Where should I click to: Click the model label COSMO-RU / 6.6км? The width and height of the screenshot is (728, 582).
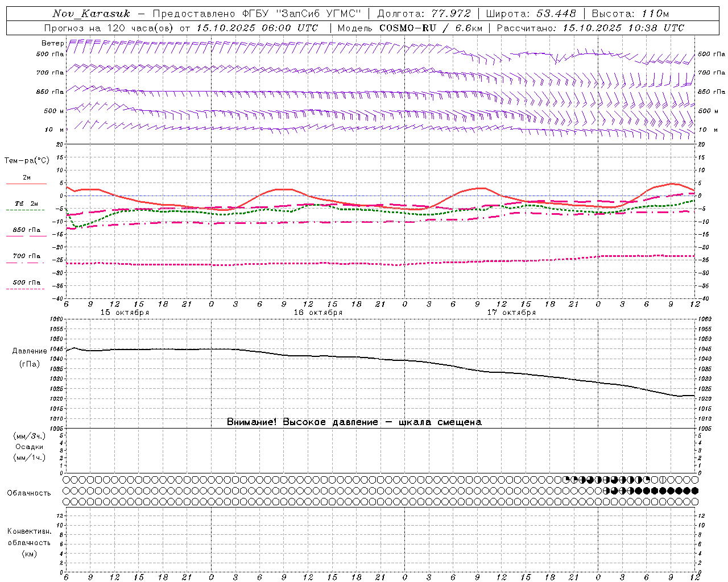[x=431, y=28]
